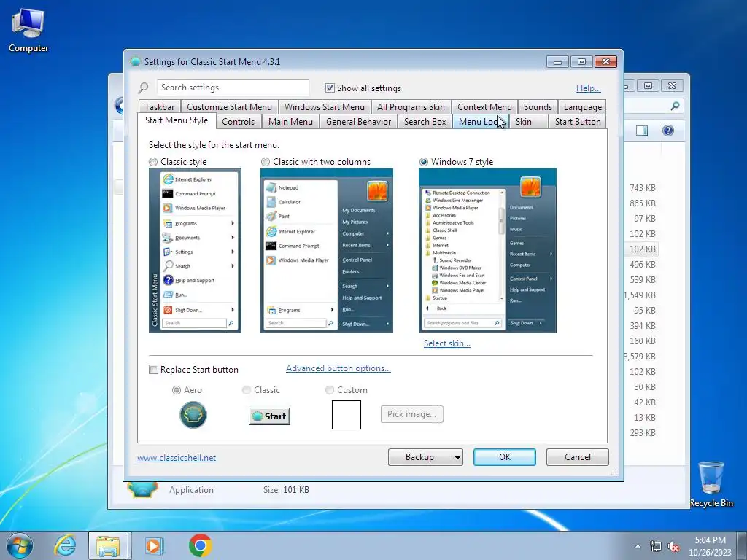Click the Windows 7 style preview
This screenshot has height=560, width=747.
click(x=487, y=251)
